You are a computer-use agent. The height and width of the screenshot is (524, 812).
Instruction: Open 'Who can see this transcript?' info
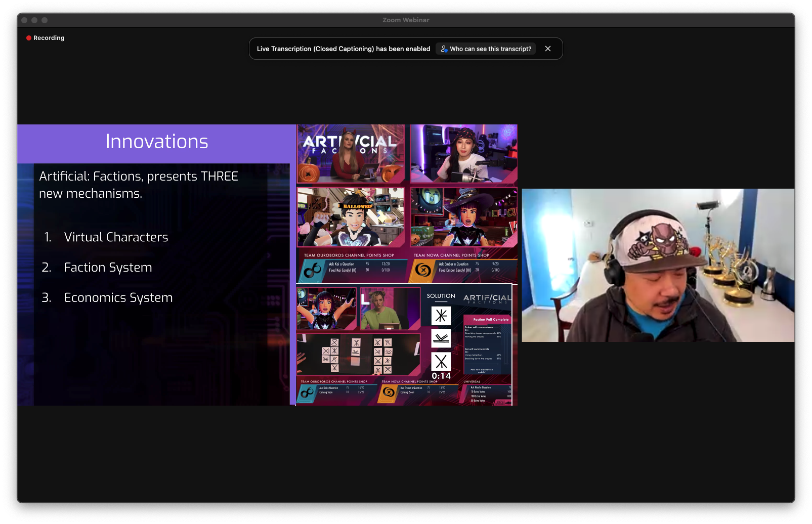[486, 49]
